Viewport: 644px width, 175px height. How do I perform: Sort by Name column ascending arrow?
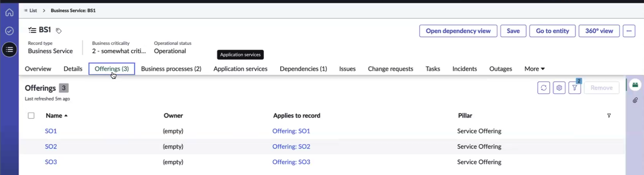pyautogui.click(x=66, y=116)
